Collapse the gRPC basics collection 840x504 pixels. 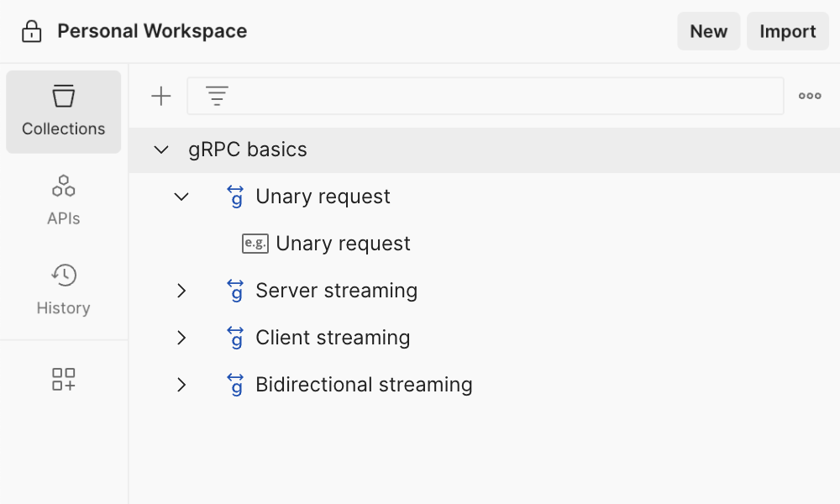tap(161, 150)
